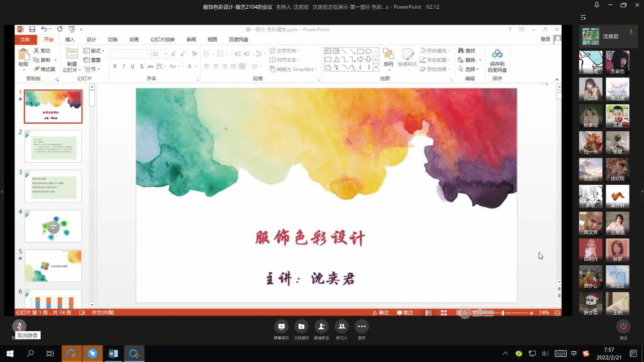Viewport: 644px width, 362px height.
Task: Switch to the Insert (插入) tab
Action: 70,40
